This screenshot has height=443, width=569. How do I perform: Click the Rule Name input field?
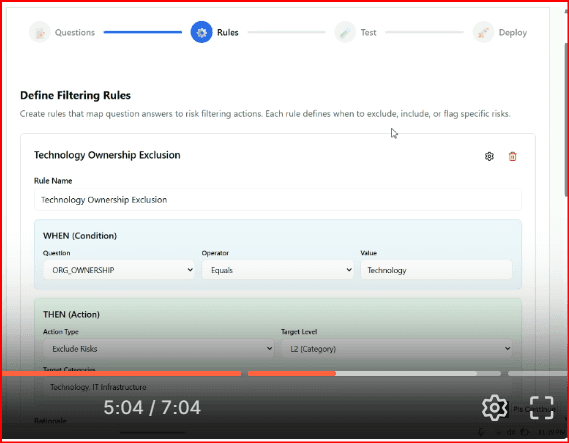[278, 200]
